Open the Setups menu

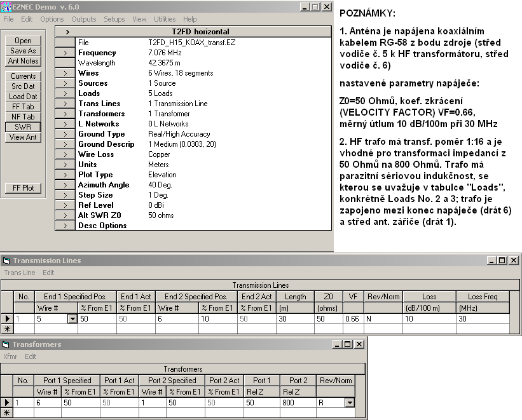(114, 19)
